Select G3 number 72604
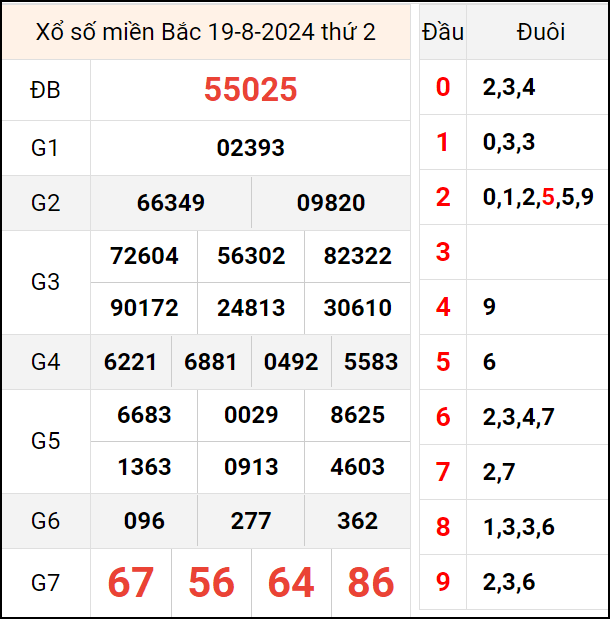This screenshot has width=610, height=619. pos(144,256)
